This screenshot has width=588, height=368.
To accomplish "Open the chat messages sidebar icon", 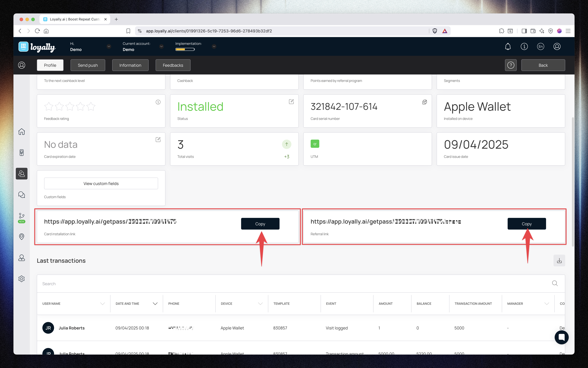I will (x=22, y=195).
